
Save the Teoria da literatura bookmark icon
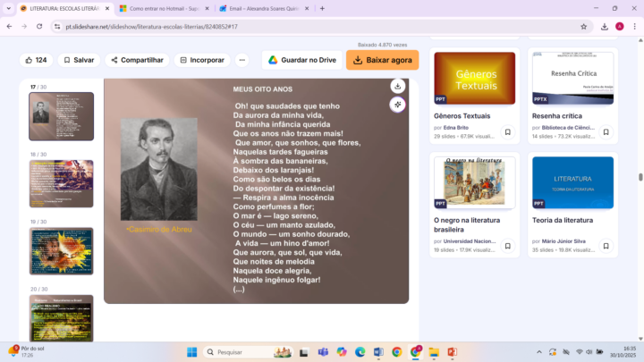tap(606, 246)
